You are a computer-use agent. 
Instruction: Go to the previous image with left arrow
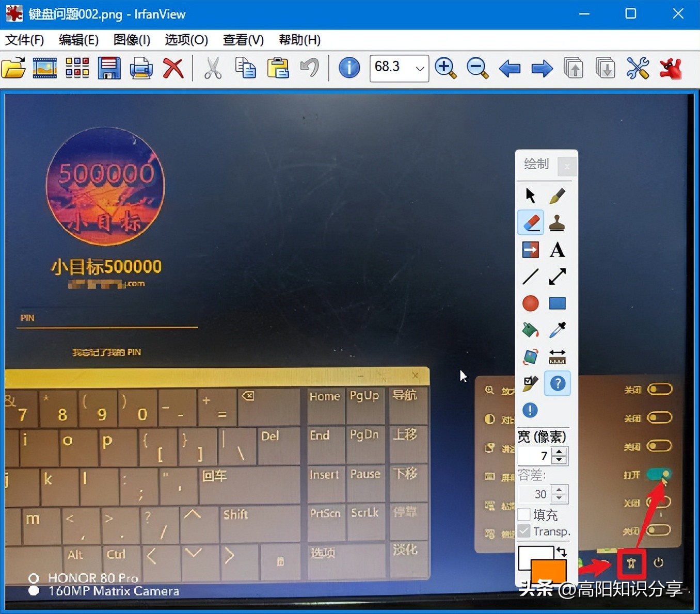coord(510,68)
